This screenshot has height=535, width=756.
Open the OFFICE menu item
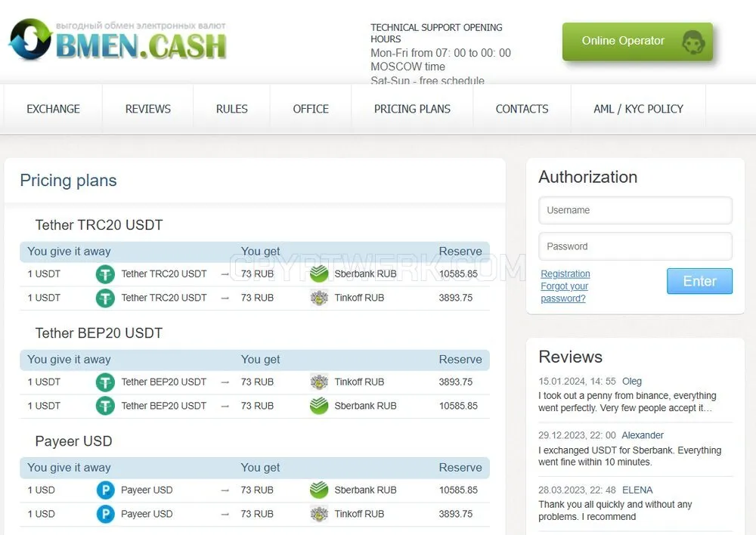click(x=311, y=109)
